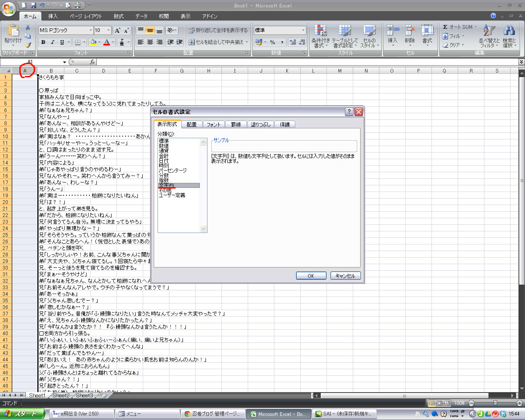Open print preview from Quick Access toolbar

[68, 5]
